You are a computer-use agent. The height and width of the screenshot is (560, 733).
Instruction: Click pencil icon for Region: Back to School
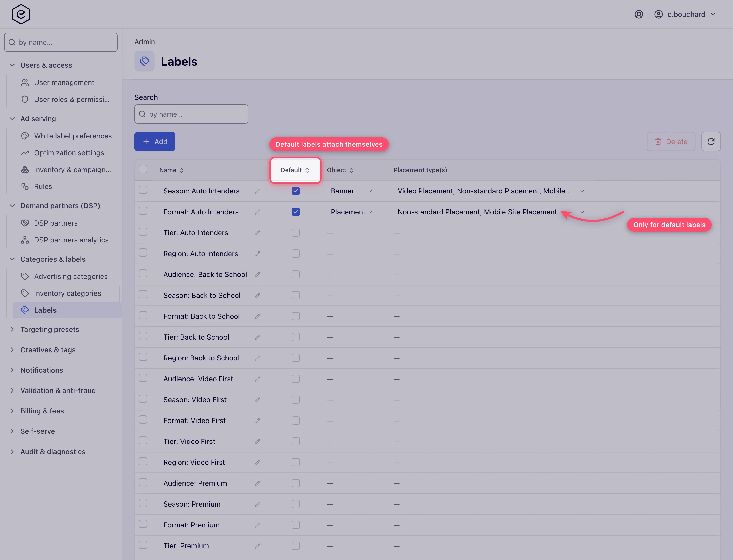point(257,358)
